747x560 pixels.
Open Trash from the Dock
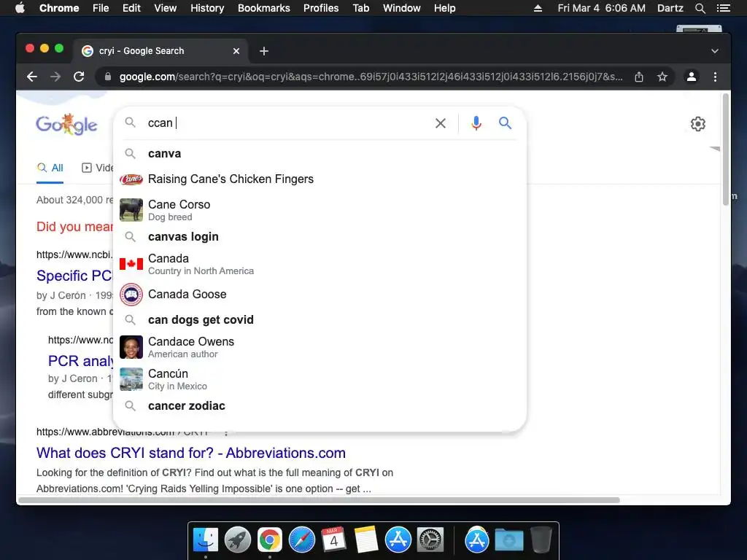(x=541, y=540)
